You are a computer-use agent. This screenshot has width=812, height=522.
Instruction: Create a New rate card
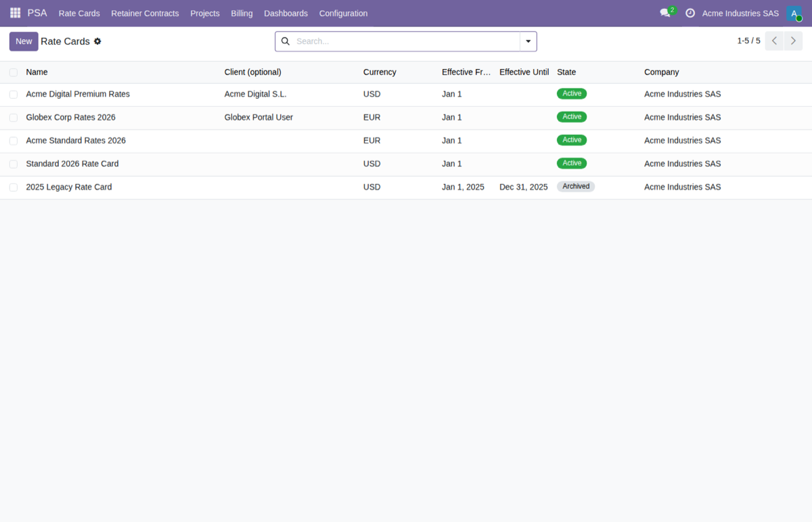click(24, 41)
